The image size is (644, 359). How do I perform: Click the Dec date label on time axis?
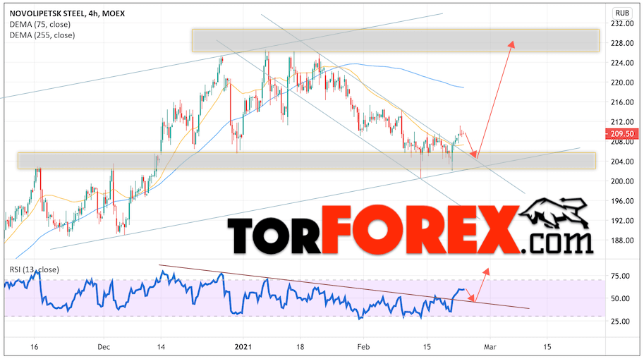tap(104, 347)
